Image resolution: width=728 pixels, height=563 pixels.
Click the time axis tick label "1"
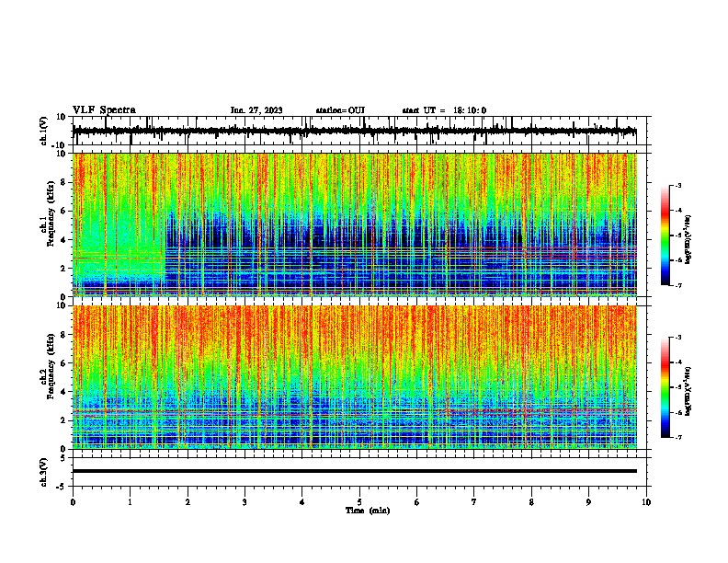[x=130, y=502]
